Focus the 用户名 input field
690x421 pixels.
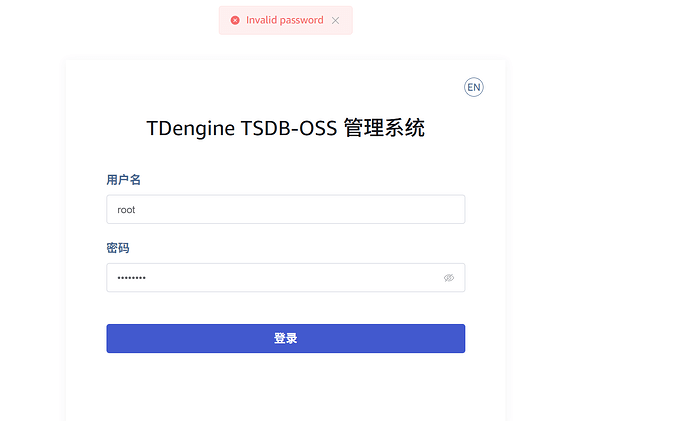point(285,210)
